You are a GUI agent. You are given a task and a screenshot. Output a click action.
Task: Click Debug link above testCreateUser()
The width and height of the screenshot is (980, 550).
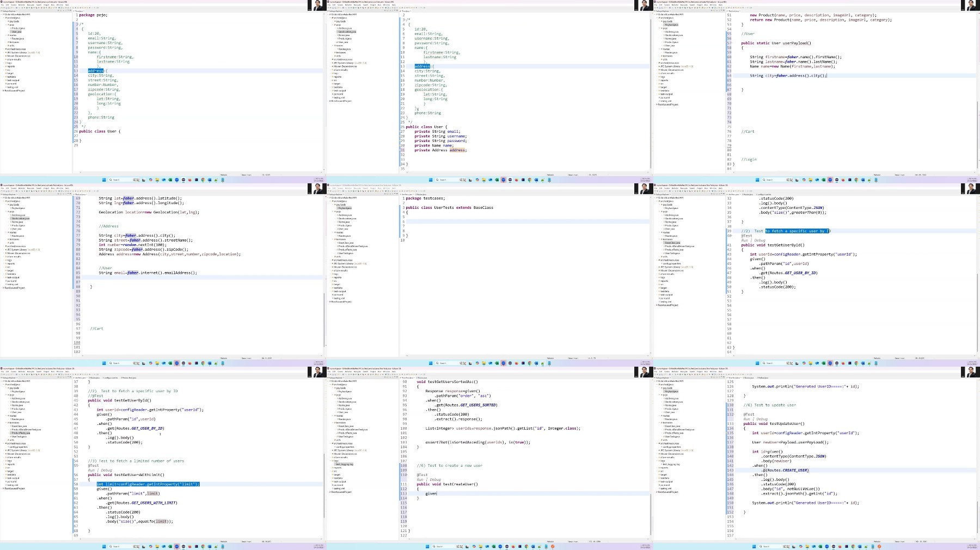coord(435,480)
